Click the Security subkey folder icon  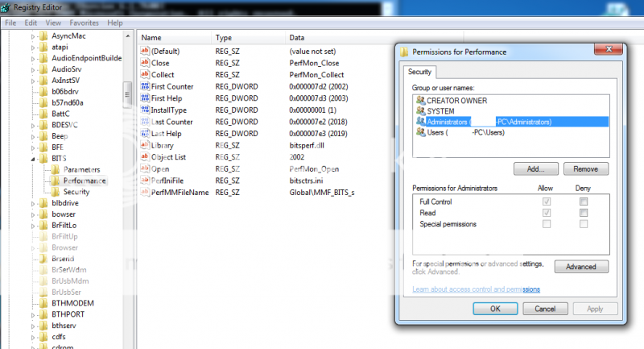[x=56, y=192]
